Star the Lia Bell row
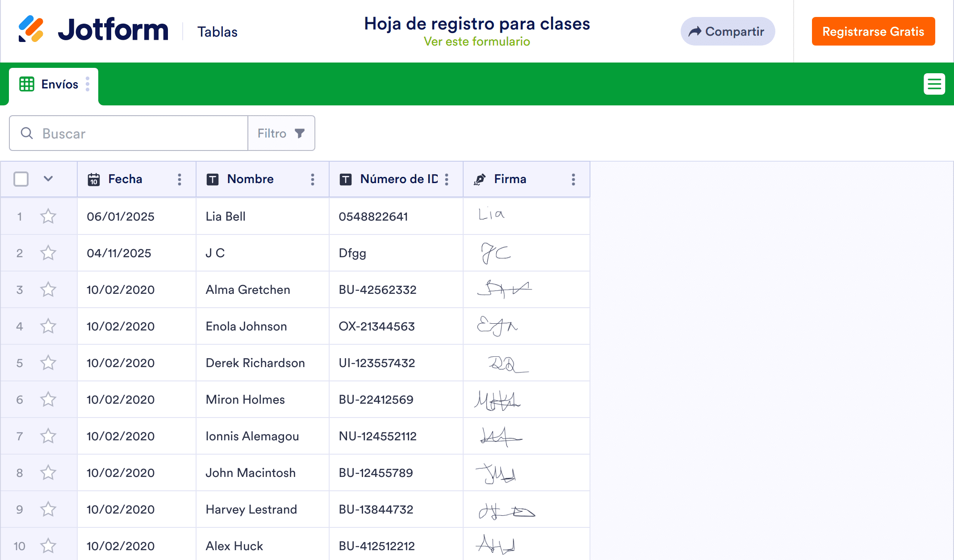This screenshot has height=560, width=954. pyautogui.click(x=48, y=217)
